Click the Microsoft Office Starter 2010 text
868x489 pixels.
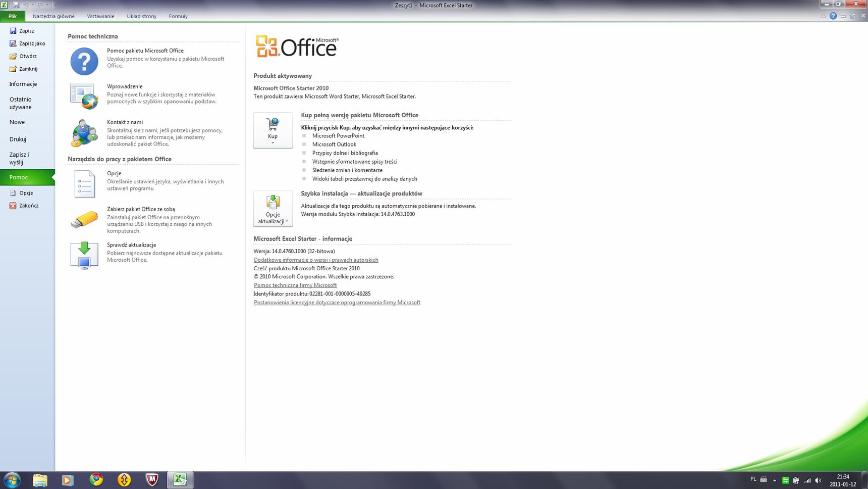[x=291, y=88]
